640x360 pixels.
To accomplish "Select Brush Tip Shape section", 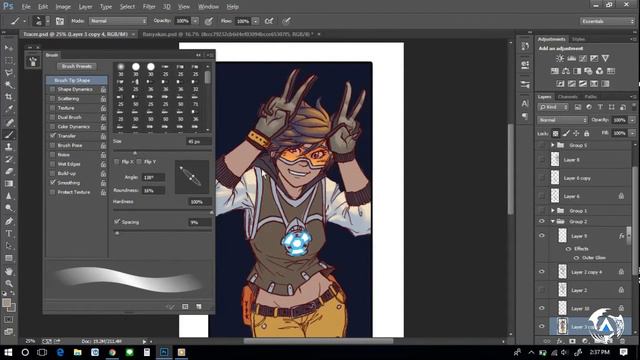I will [77, 80].
